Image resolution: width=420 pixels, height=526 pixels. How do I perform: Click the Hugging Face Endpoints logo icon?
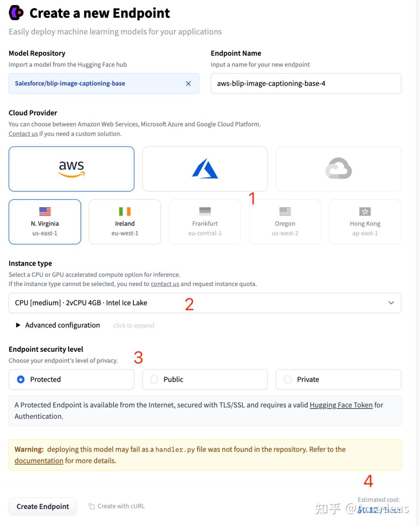pos(16,13)
